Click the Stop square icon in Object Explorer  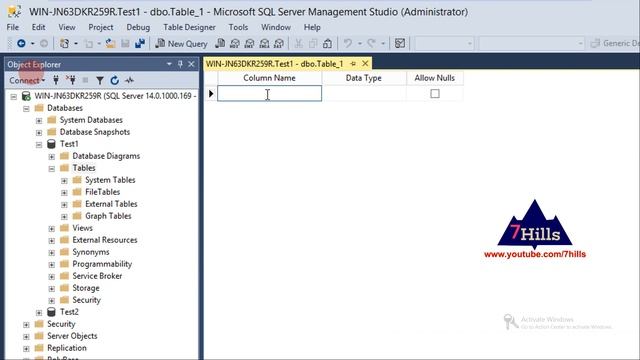[x=85, y=80]
